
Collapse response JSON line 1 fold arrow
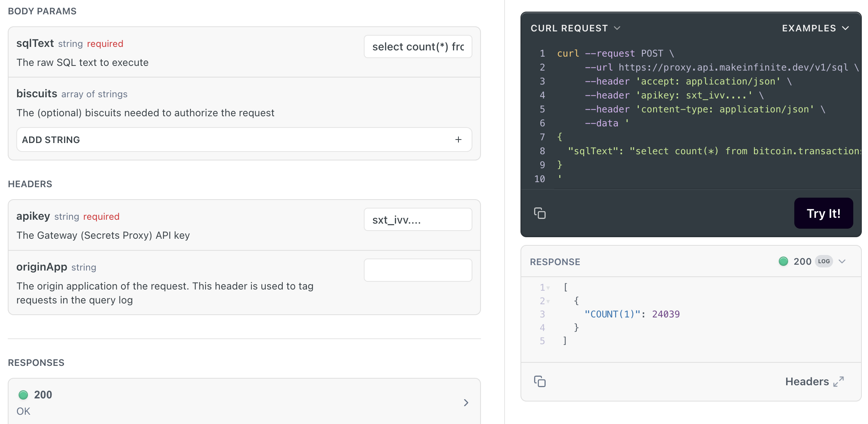[x=548, y=288]
